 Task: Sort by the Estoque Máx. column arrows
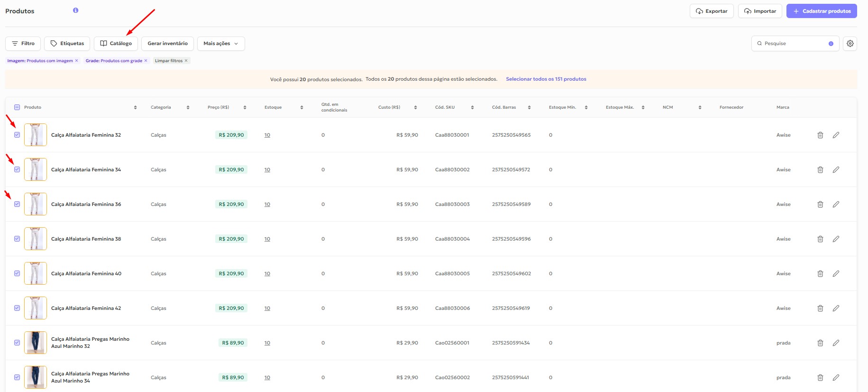643,108
